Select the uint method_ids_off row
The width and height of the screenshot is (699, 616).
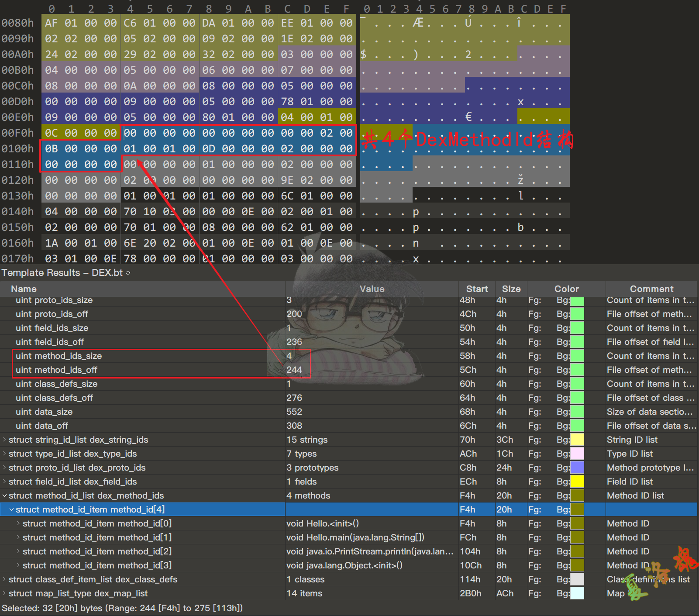57,370
